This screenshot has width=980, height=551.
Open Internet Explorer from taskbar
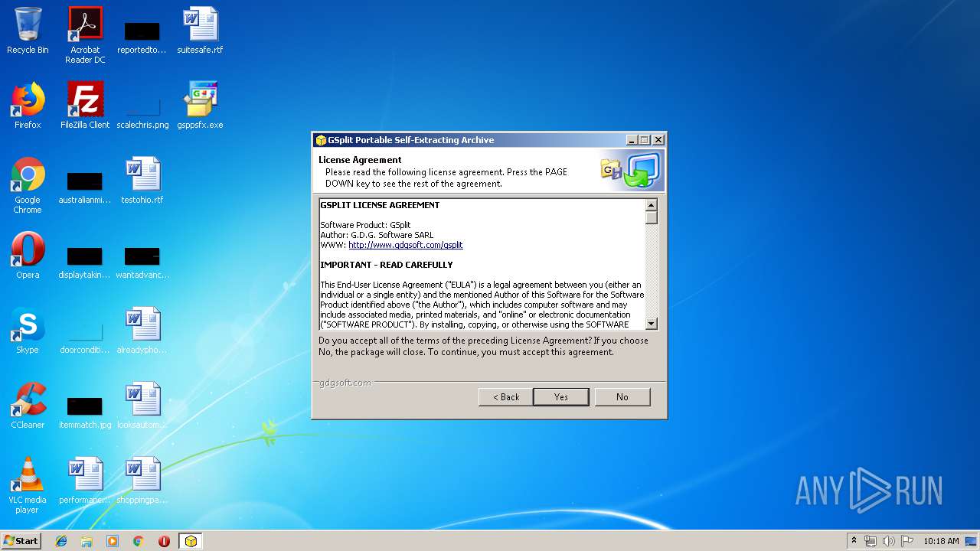click(61, 541)
